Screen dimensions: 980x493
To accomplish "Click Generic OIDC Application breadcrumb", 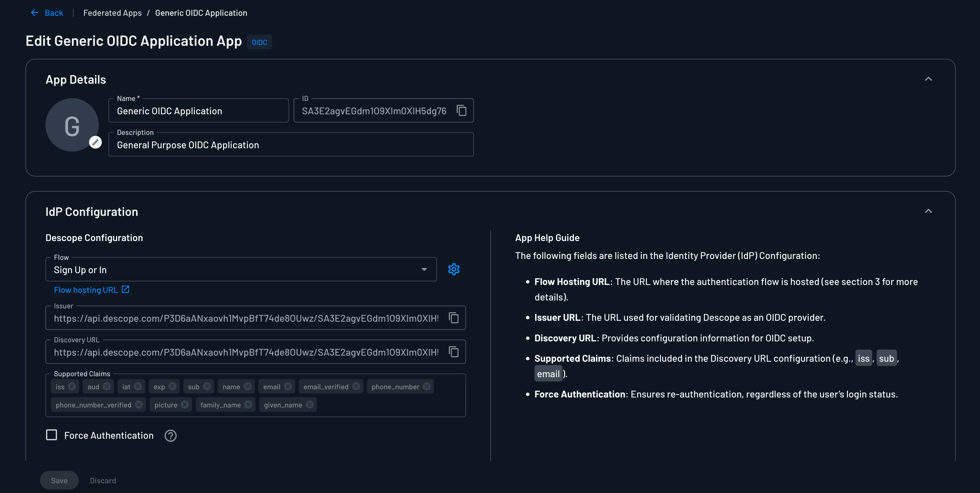I will click(x=201, y=13).
